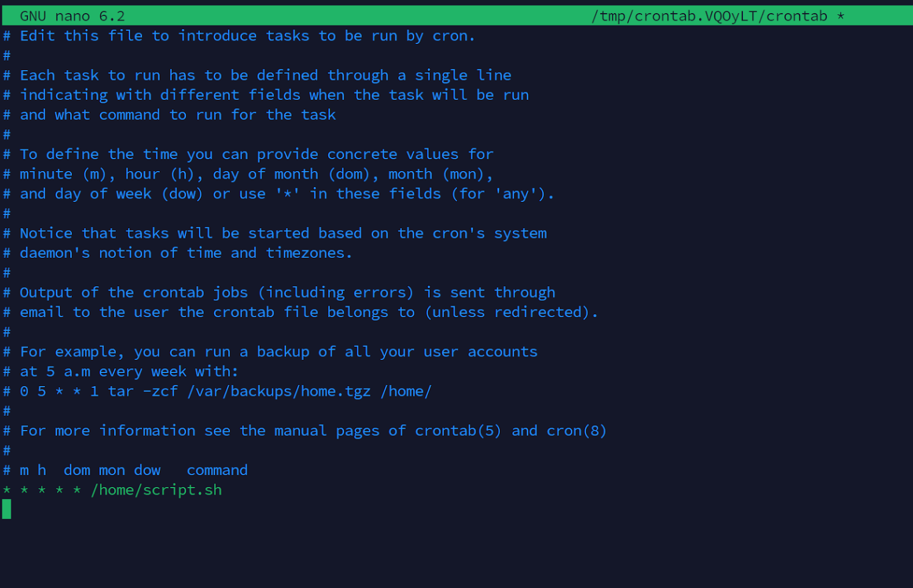Place cursor on the 'command' column header
The height and width of the screenshot is (588, 913).
pos(217,470)
